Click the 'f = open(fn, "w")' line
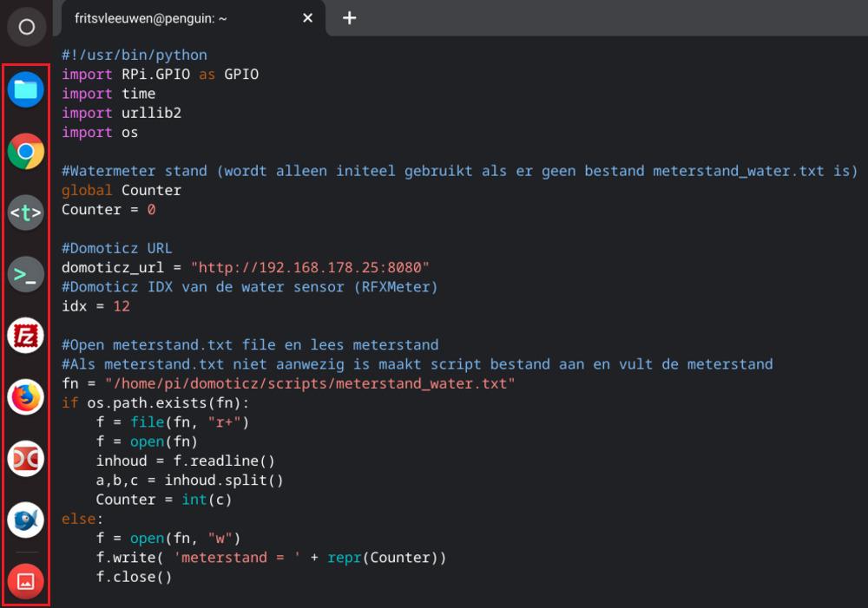Image resolution: width=868 pixels, height=608 pixels. [x=168, y=539]
